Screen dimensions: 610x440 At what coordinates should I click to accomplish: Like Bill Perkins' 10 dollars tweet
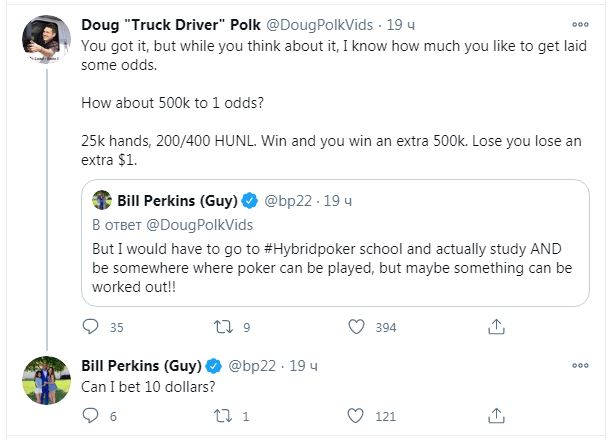(x=356, y=415)
